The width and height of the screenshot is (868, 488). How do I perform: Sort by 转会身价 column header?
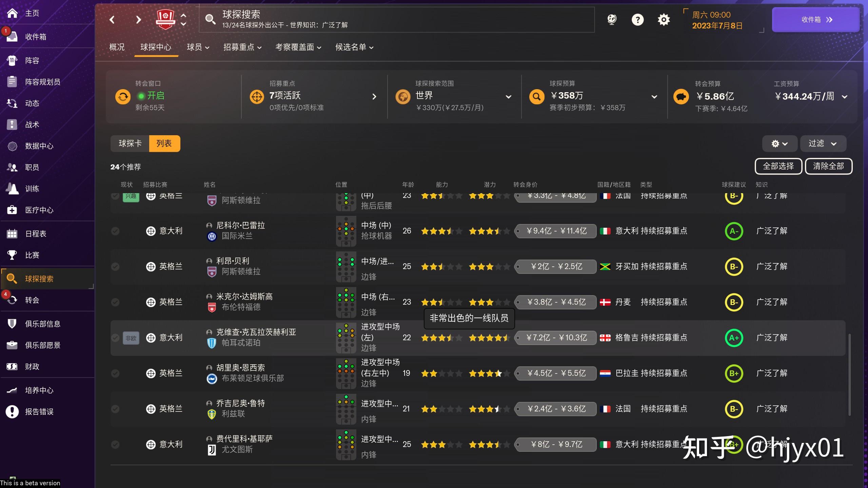tap(525, 185)
